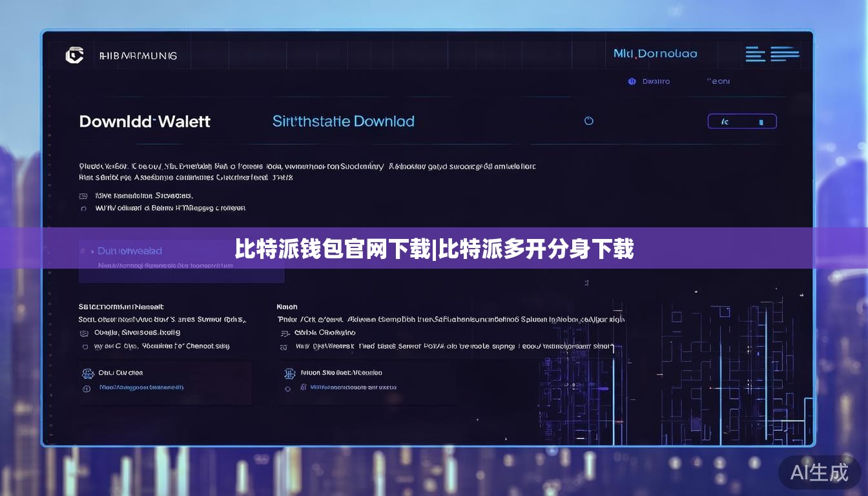
Task: Switch to the Sirt'thstatie Downlad tab
Action: (x=343, y=121)
